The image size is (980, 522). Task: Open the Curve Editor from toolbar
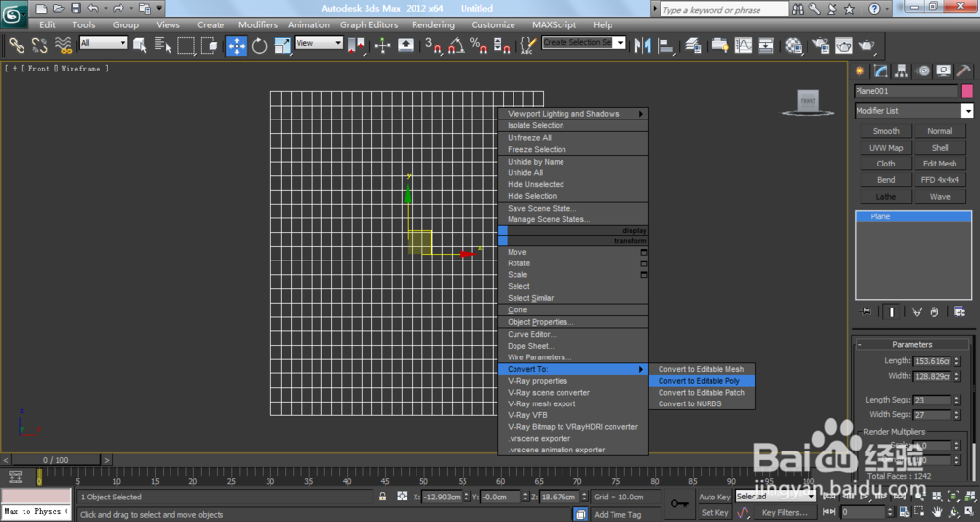(743, 46)
